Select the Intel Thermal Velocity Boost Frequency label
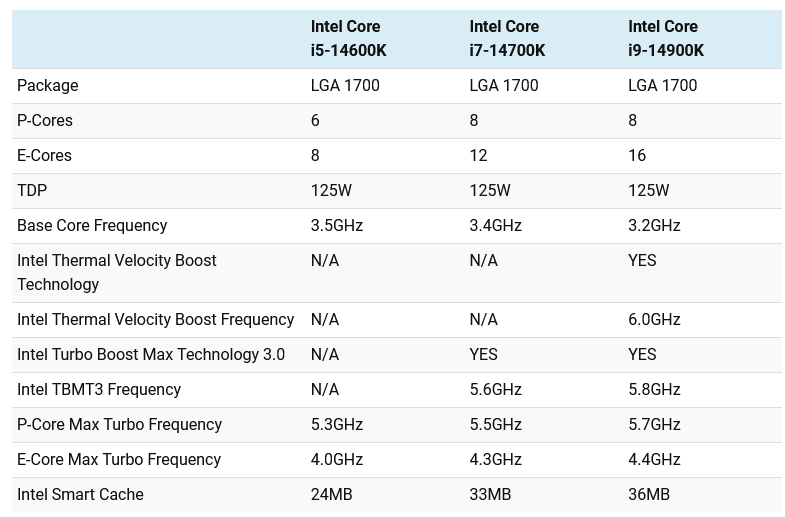This screenshot has width=785, height=517. (155, 320)
